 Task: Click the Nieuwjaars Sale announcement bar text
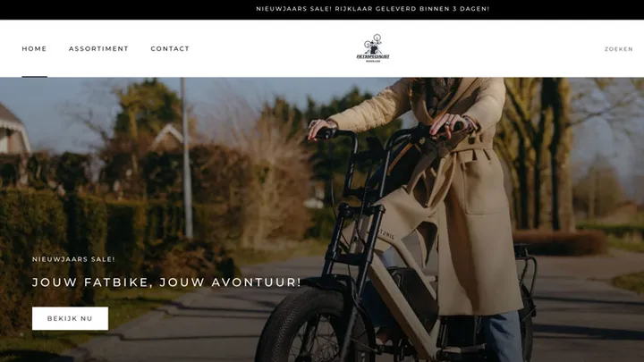coord(372,9)
